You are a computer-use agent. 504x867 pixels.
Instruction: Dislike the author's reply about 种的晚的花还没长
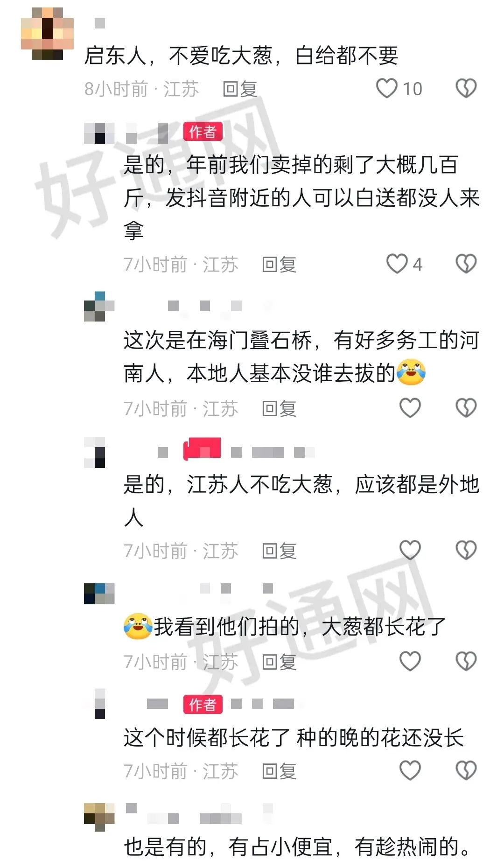pos(466,770)
